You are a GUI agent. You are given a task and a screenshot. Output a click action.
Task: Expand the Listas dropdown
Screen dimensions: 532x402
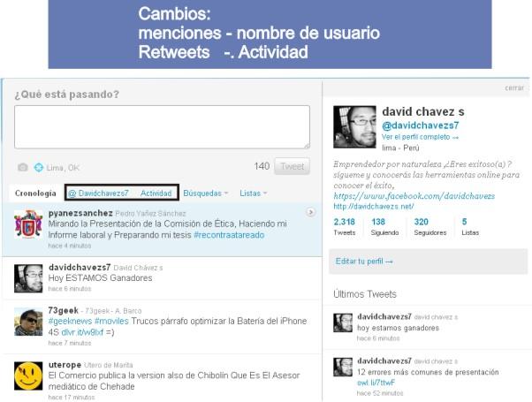[x=253, y=193]
